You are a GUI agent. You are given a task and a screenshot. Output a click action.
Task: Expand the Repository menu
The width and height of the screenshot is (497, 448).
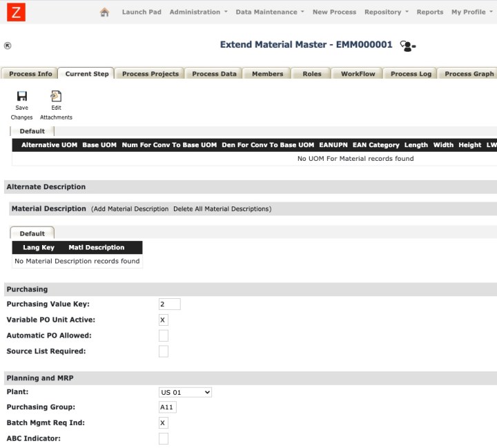click(387, 12)
